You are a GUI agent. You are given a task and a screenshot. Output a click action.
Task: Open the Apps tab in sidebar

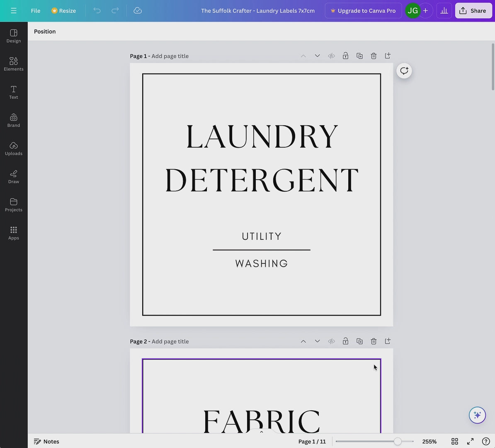[x=14, y=233]
